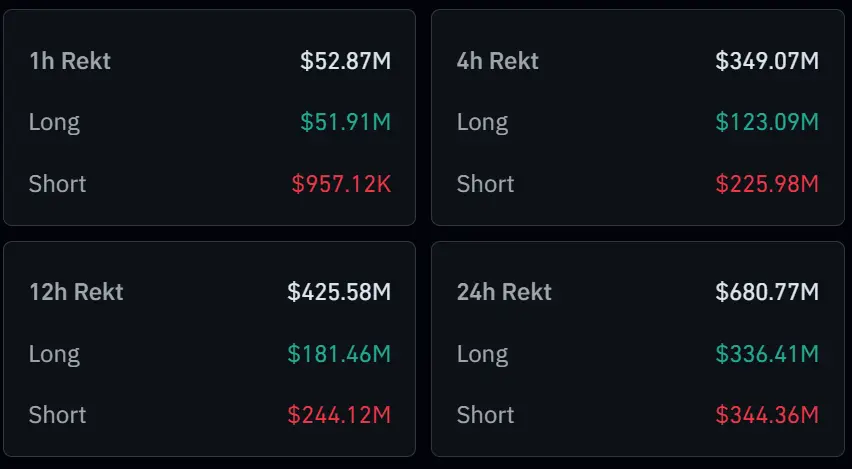This screenshot has height=469, width=852.
Task: Click the 12h Rekt card title
Action: tap(76, 292)
